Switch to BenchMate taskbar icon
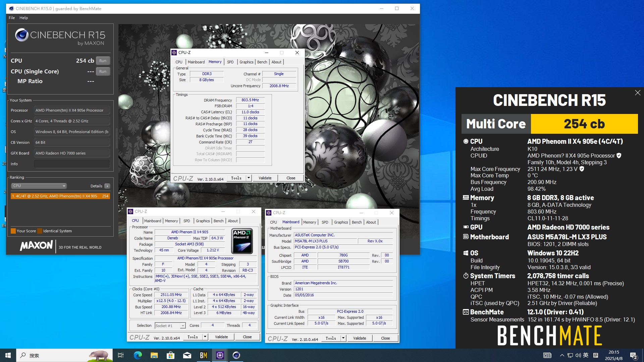644x362 pixels. [x=204, y=355]
